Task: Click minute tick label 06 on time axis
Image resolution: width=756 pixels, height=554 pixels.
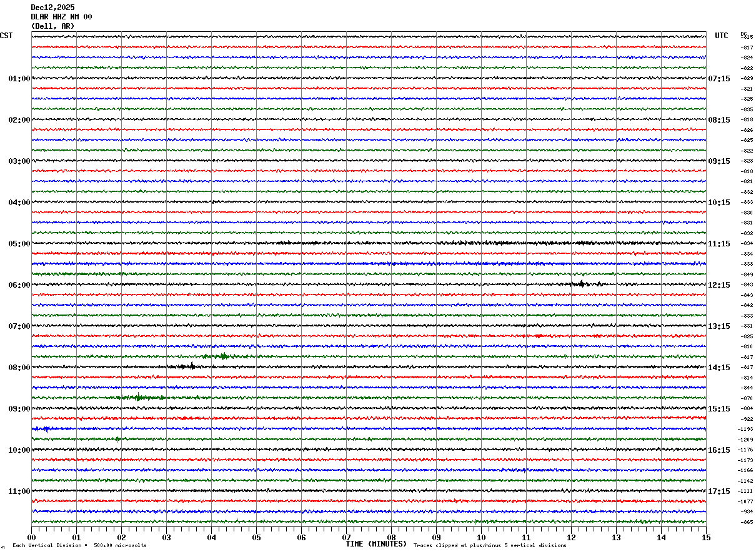Action: [x=301, y=537]
